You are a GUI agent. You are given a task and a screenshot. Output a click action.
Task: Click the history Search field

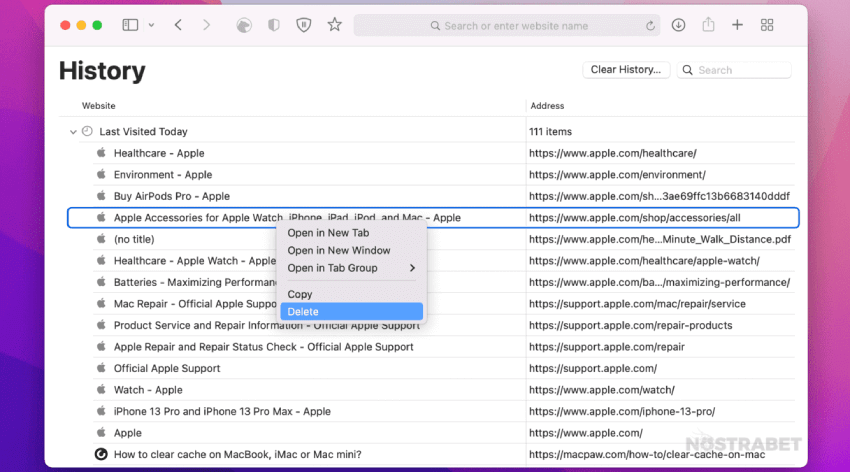click(x=734, y=70)
